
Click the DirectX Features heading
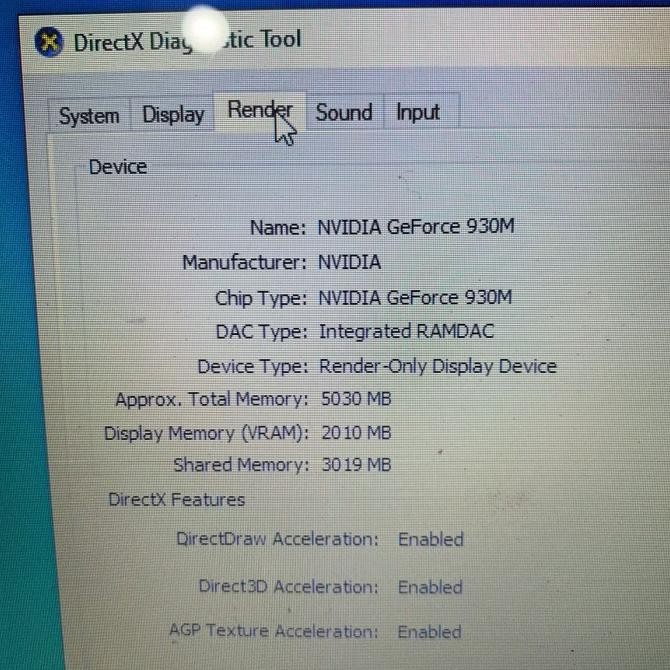(x=176, y=500)
